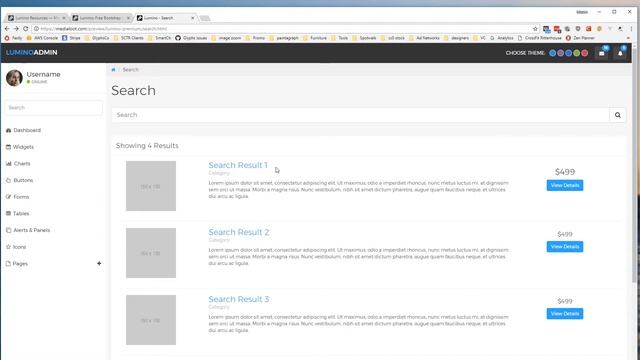
Task: Click the Search breadcrumb text
Action: point(131,70)
